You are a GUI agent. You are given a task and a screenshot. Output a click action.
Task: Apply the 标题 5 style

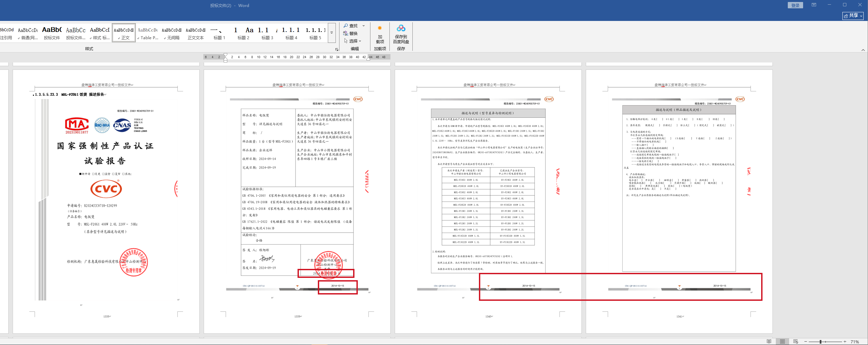(x=315, y=33)
